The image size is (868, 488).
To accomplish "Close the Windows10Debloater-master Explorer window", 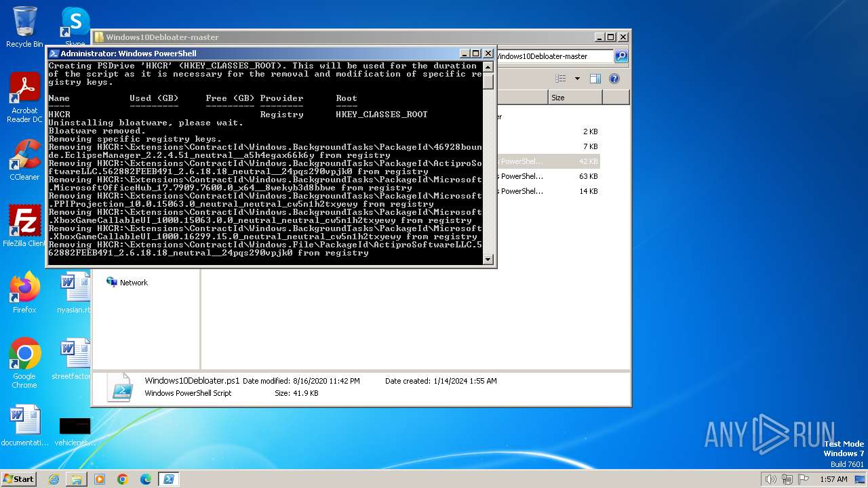I will pos(623,37).
